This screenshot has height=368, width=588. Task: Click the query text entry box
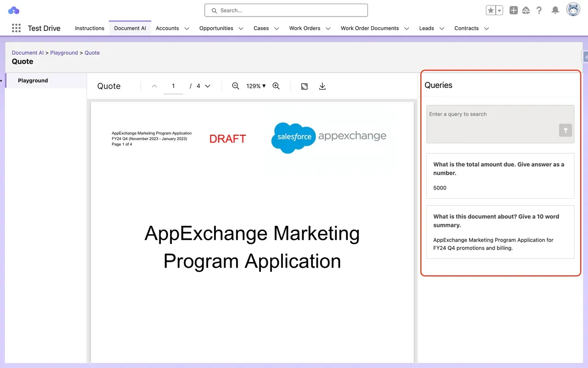point(500,124)
